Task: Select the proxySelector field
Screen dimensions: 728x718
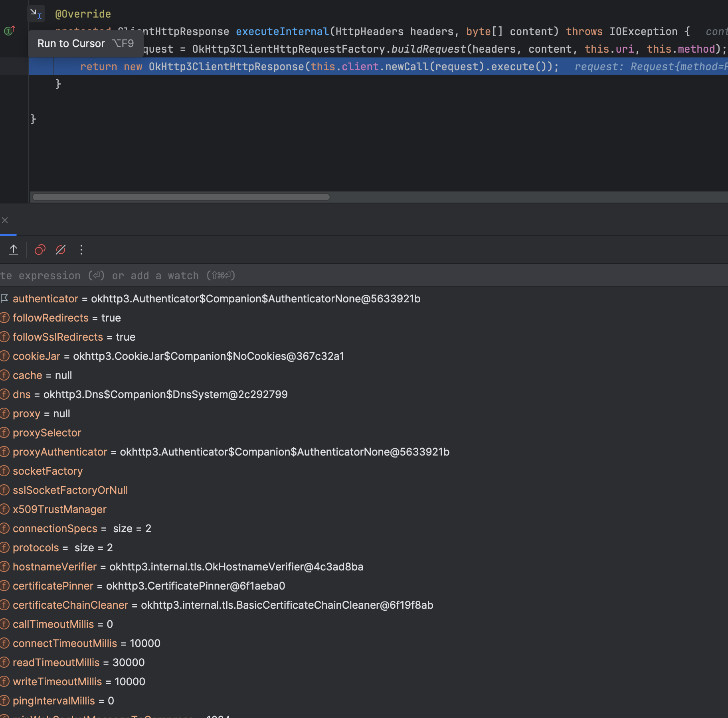Action: (x=364, y=433)
